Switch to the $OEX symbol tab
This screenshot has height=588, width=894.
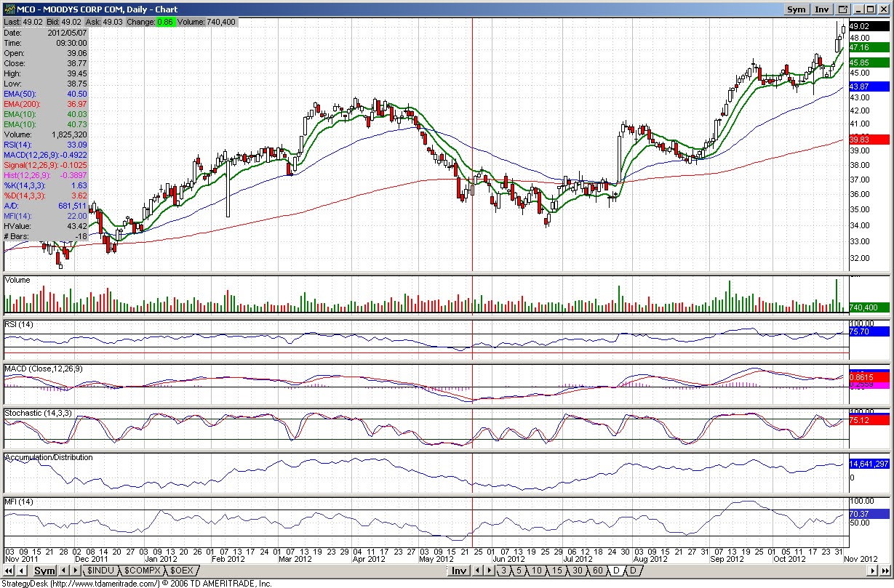pos(180,571)
